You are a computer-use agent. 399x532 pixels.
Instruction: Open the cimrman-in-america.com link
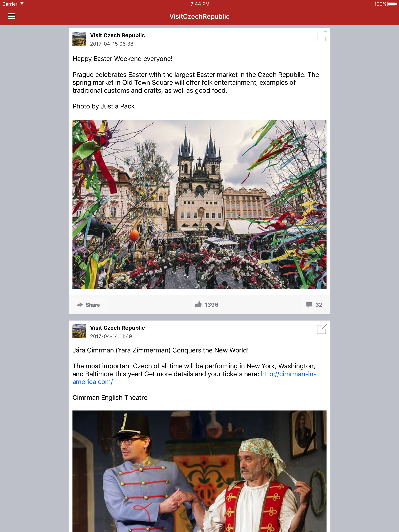[194, 378]
